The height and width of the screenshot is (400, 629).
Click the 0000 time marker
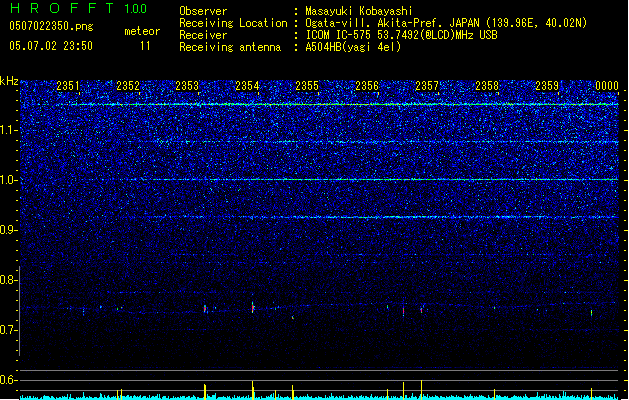607,86
